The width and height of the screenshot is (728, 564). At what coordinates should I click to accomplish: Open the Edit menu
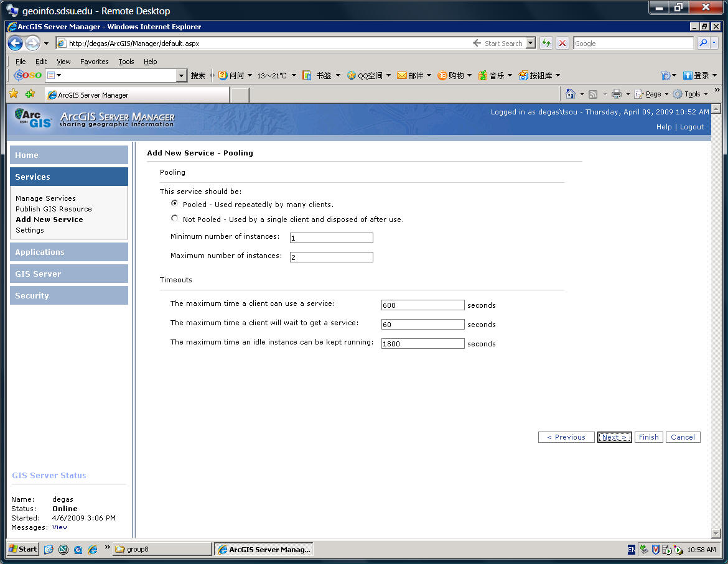41,61
